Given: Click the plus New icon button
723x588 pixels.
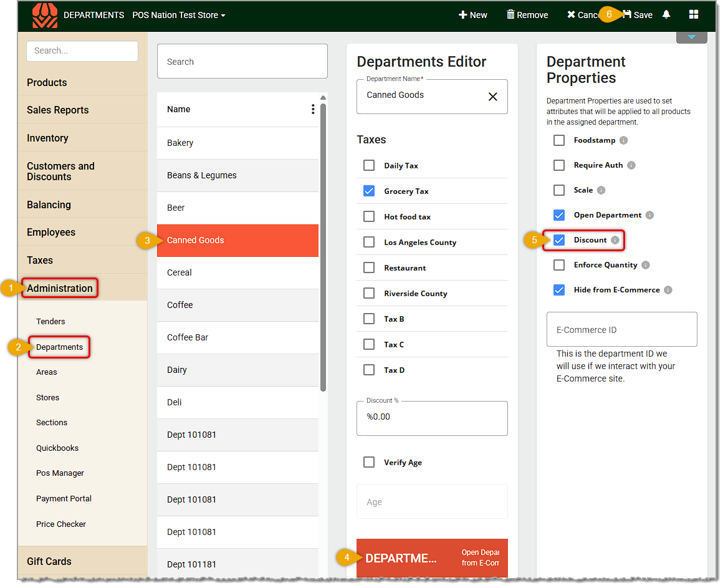Looking at the screenshot, I should tap(472, 15).
